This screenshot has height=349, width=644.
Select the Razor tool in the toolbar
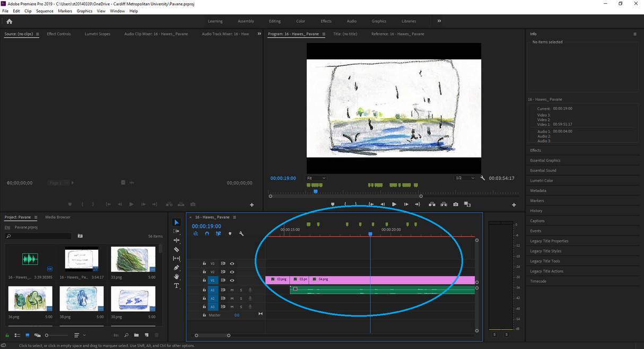[x=177, y=249]
